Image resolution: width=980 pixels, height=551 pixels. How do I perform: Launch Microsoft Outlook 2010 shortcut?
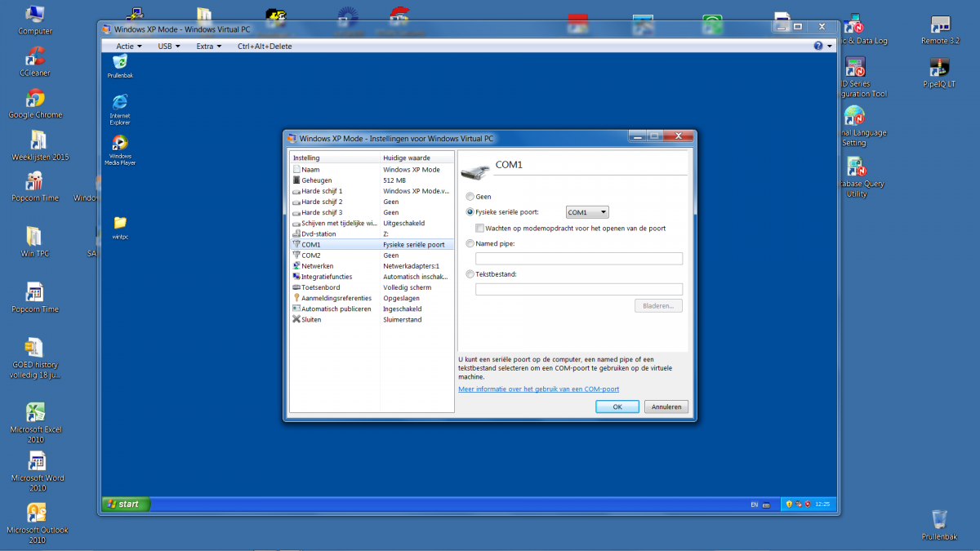pos(37,523)
